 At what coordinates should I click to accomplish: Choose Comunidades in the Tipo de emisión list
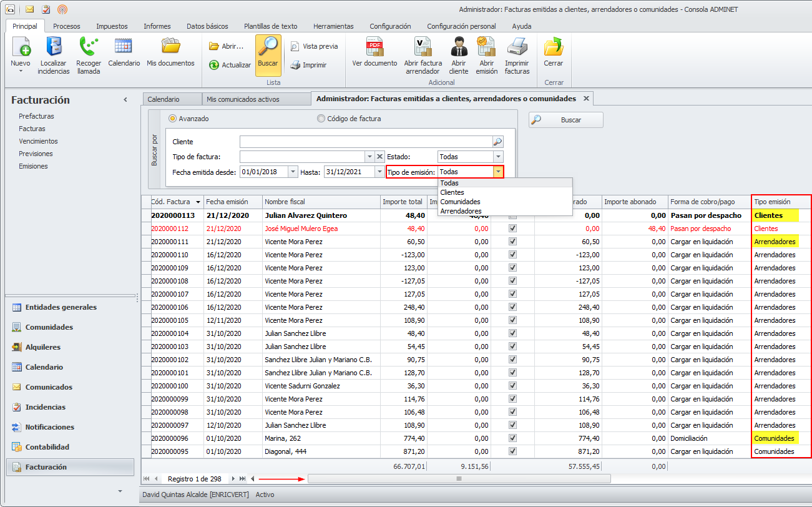[460, 202]
